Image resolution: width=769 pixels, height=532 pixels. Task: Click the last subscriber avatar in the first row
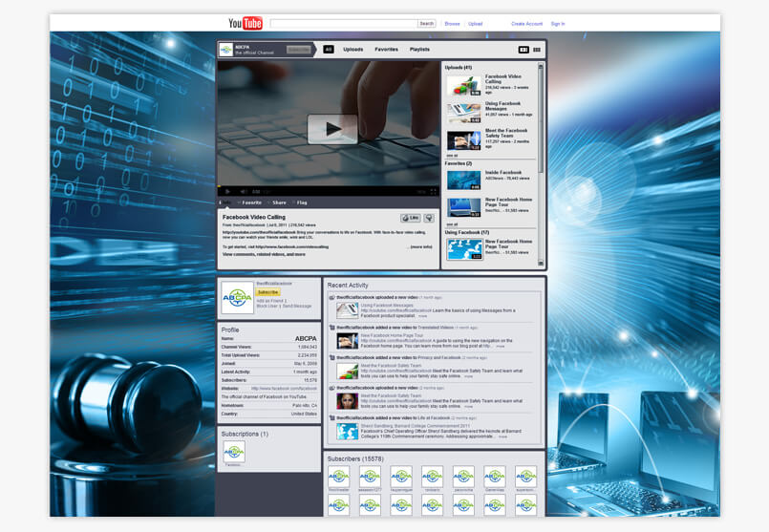525,477
